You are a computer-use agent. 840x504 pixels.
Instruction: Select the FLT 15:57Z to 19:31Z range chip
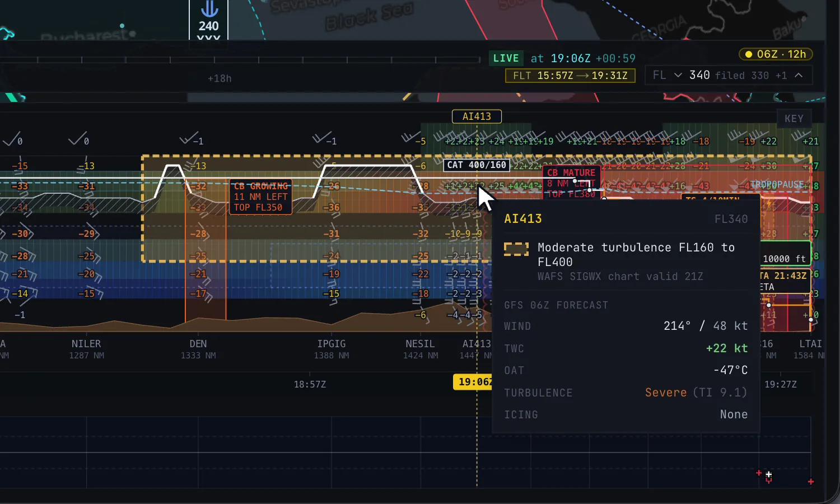(x=570, y=76)
